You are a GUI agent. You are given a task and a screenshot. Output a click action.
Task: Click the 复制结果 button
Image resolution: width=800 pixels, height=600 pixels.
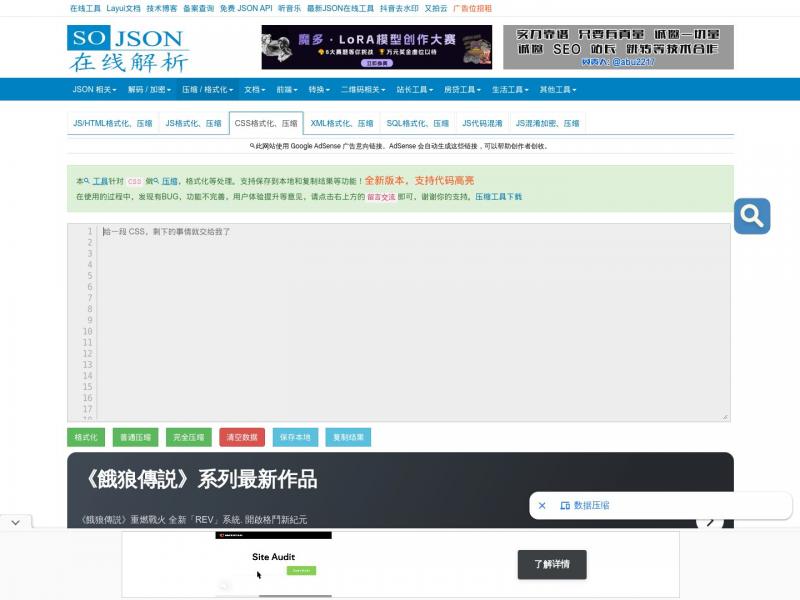349,437
